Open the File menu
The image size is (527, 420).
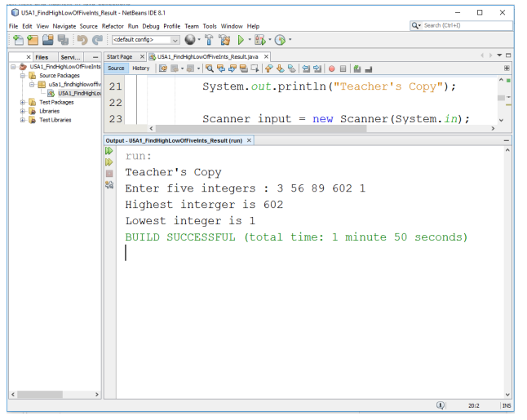[x=13, y=26]
